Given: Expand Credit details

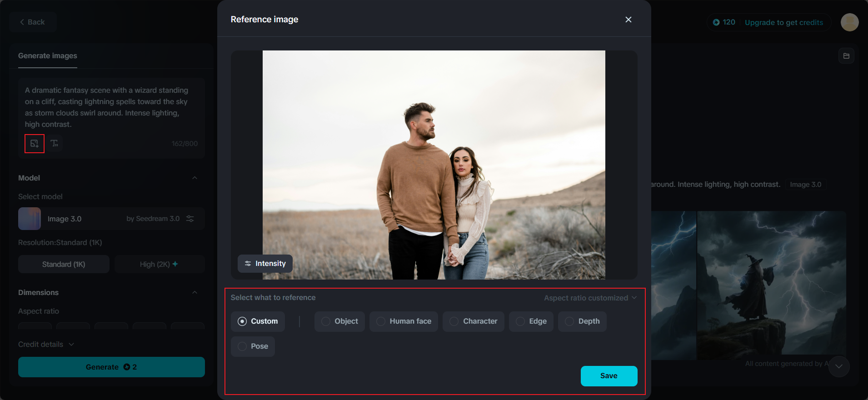Looking at the screenshot, I should pyautogui.click(x=46, y=345).
